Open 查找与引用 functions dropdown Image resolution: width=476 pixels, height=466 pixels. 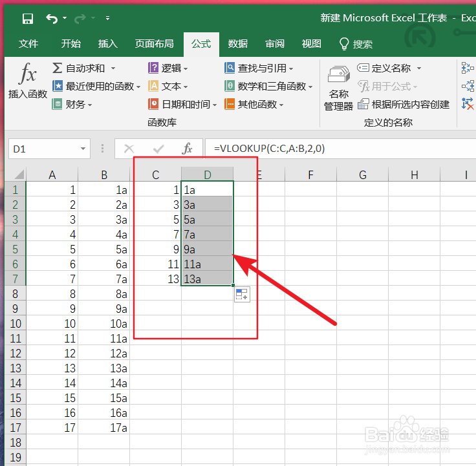click(x=259, y=69)
